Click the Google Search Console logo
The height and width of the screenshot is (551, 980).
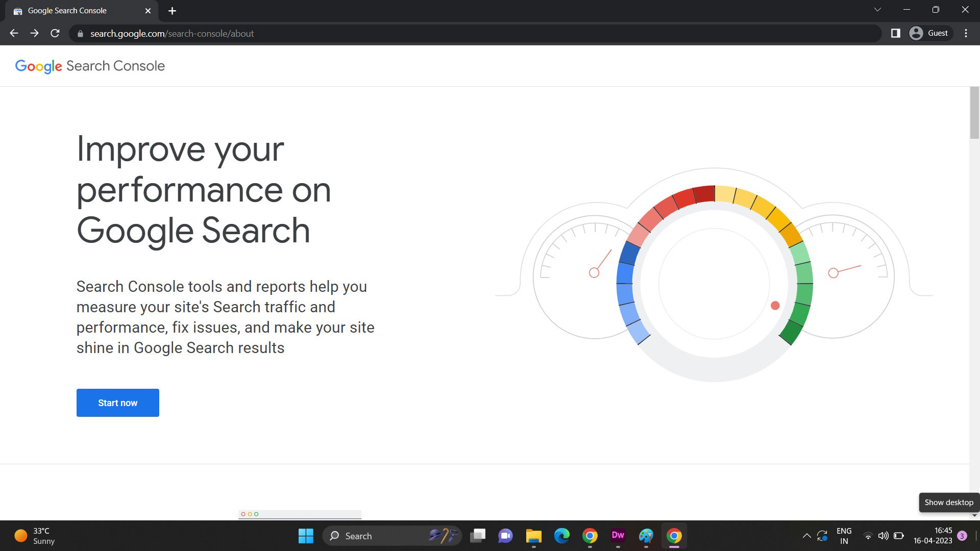tap(89, 66)
